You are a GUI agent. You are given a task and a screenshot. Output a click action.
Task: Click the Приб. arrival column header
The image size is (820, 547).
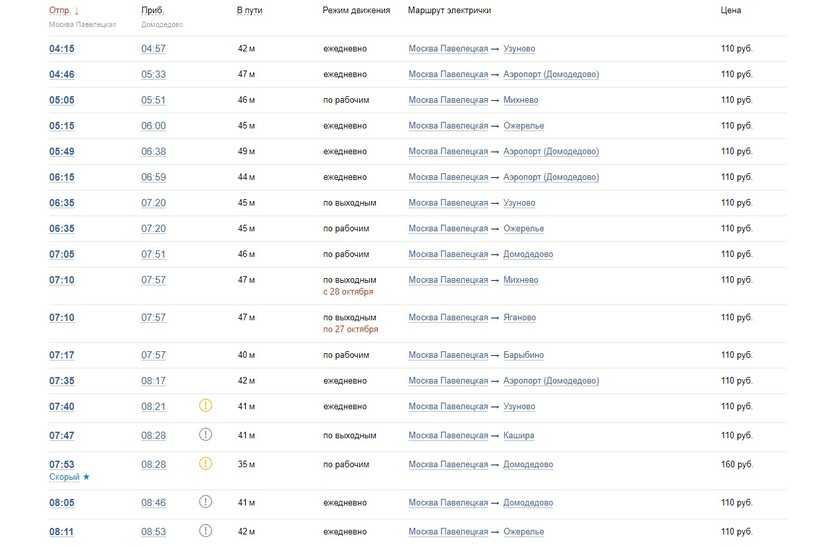[x=153, y=10]
